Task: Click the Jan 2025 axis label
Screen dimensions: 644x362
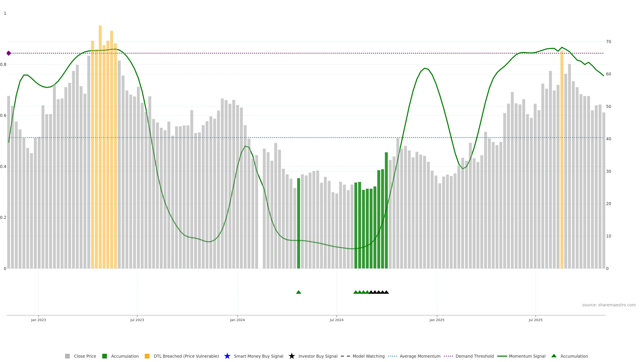Action: pos(437,320)
